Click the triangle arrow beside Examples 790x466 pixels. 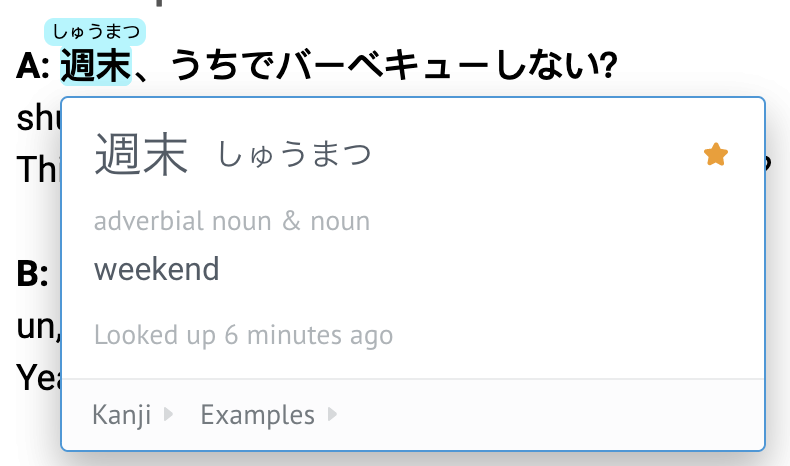pyautogui.click(x=332, y=414)
